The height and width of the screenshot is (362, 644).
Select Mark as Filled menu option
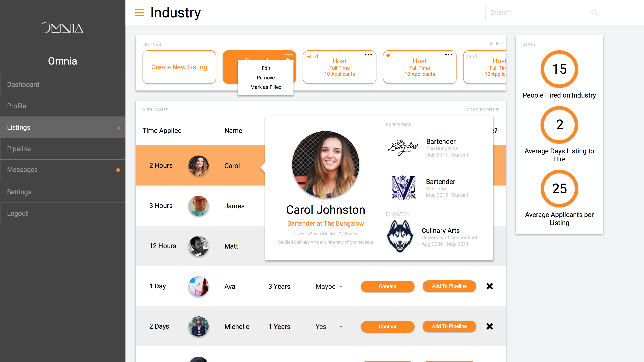click(x=265, y=87)
